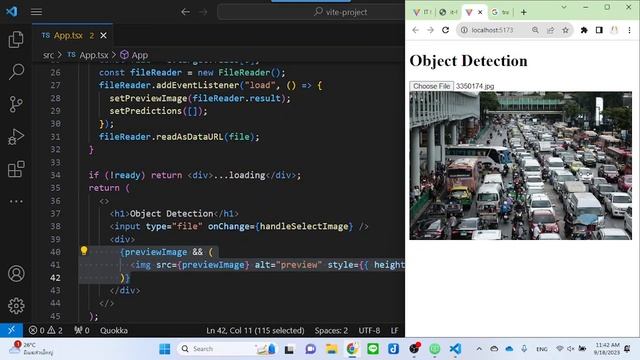Change end of line sequence via LF
Viewport: 640px width, 360px height.
(394, 330)
